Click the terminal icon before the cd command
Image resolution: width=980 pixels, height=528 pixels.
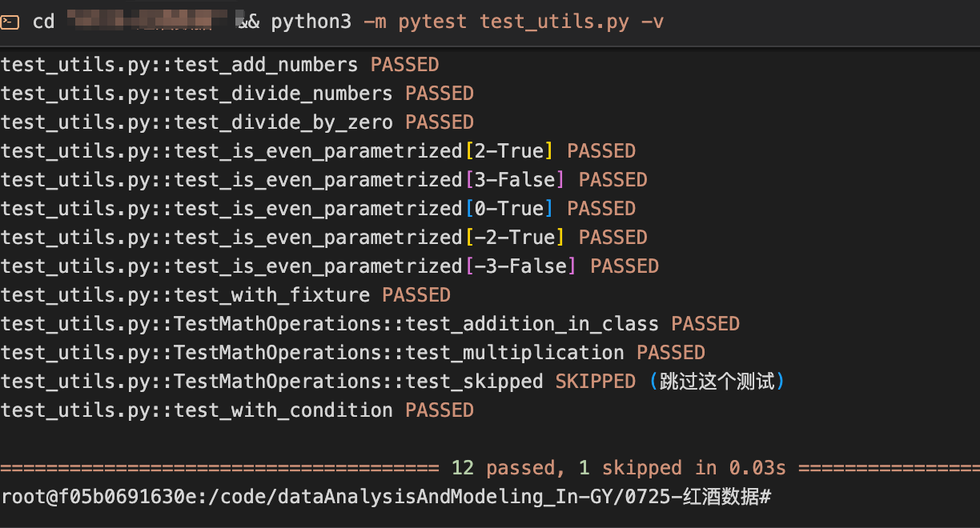pyautogui.click(x=10, y=22)
